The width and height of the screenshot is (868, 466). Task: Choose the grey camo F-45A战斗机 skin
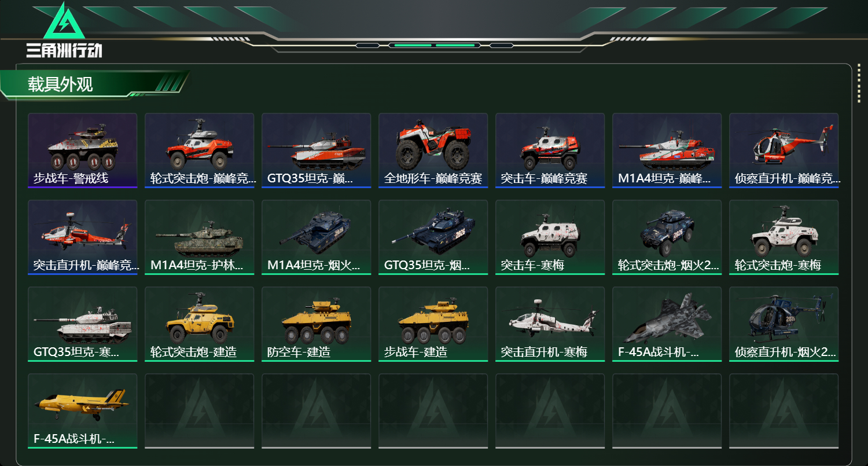pos(667,324)
